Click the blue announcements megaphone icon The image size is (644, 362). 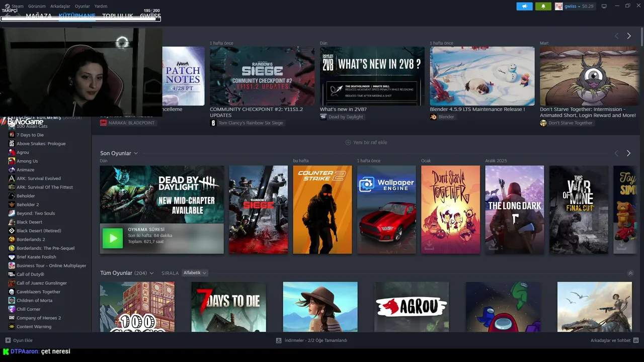(x=524, y=6)
